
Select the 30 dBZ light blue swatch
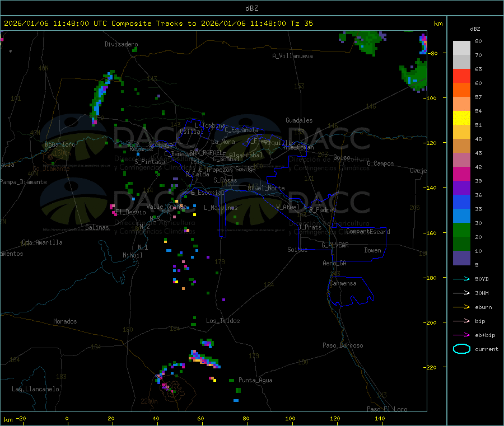pyautogui.click(x=461, y=216)
